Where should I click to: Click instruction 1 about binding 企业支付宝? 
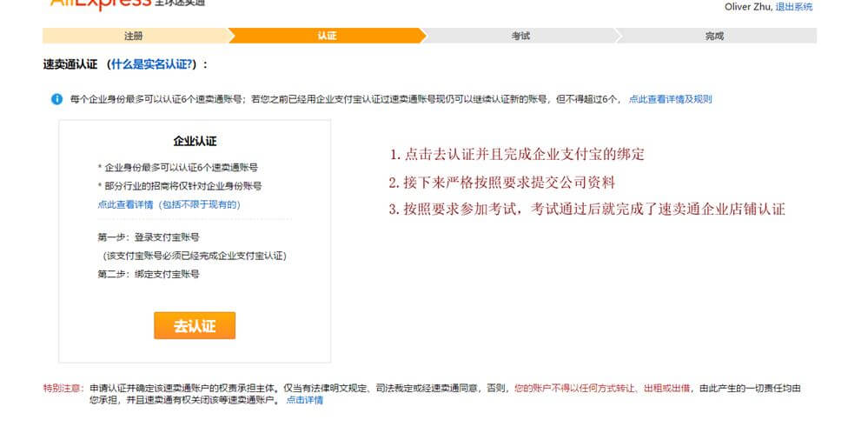516,155
